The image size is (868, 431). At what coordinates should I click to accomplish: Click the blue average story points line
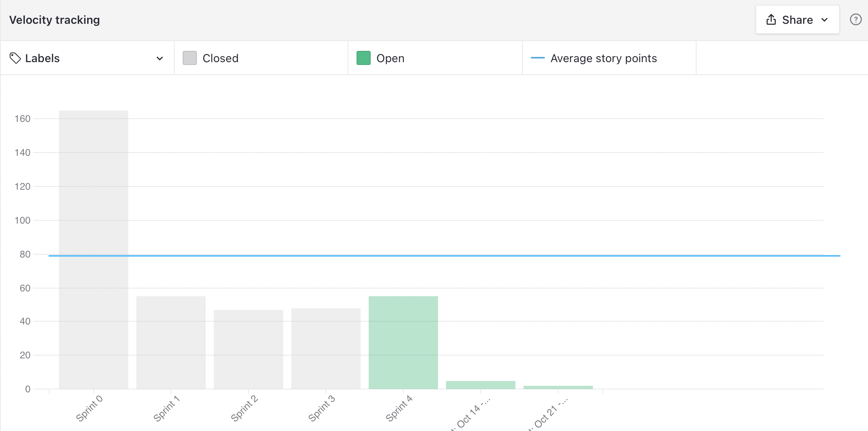[444, 255]
